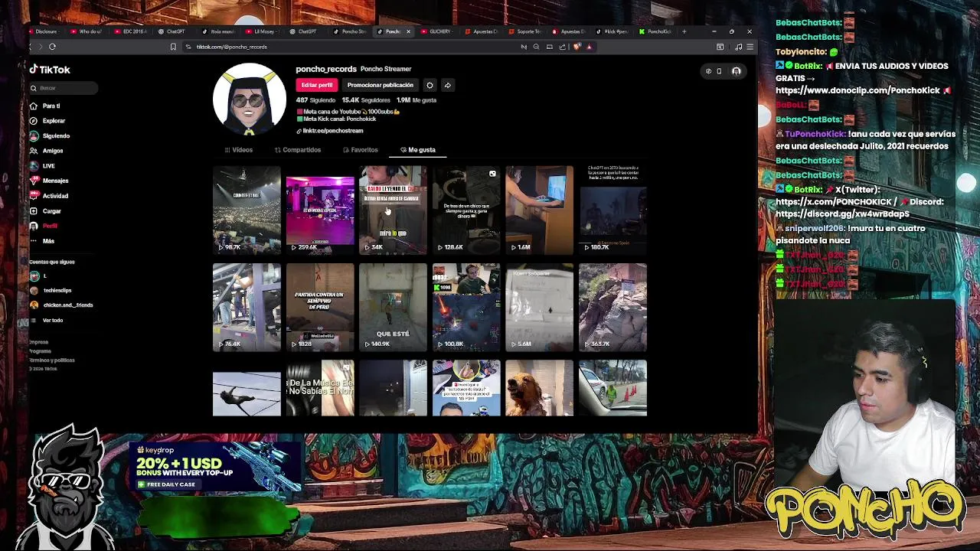Click the TikTok logo in the sidebar
Image resolution: width=980 pixels, height=551 pixels.
click(x=50, y=70)
